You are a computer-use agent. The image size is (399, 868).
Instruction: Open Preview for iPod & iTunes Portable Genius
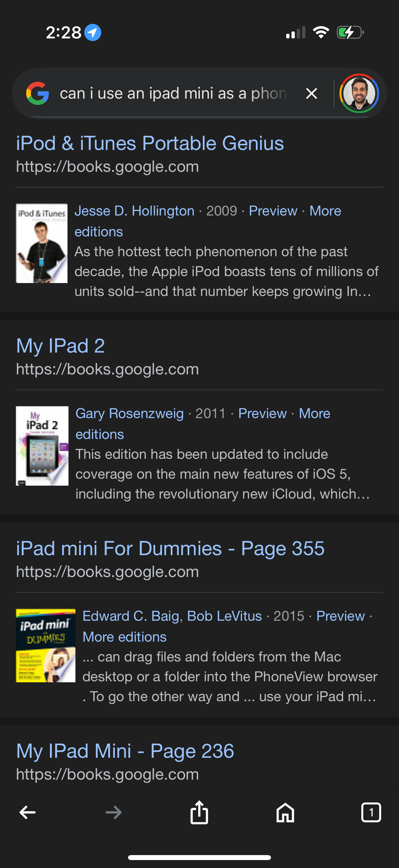274,210
